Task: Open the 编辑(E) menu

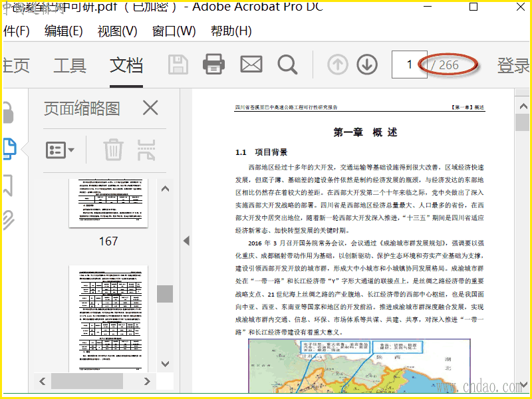Action: (63, 31)
